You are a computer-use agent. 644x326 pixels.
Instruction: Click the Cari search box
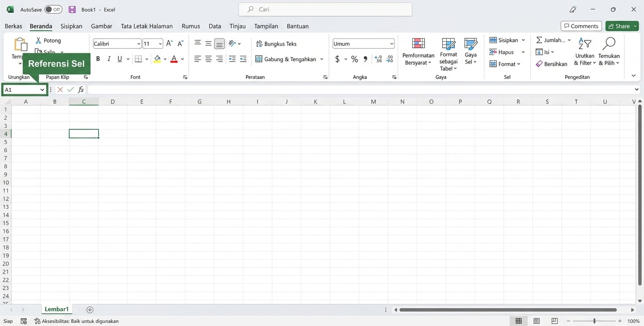coord(325,9)
